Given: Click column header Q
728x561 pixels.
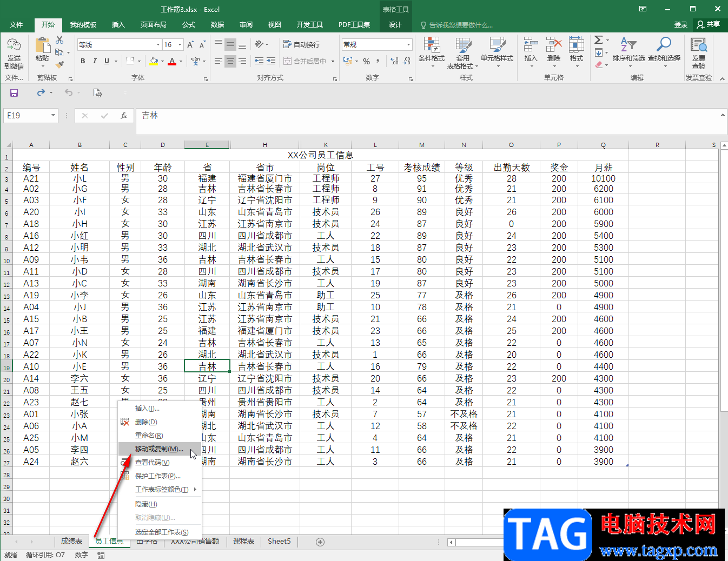Looking at the screenshot, I should point(603,145).
